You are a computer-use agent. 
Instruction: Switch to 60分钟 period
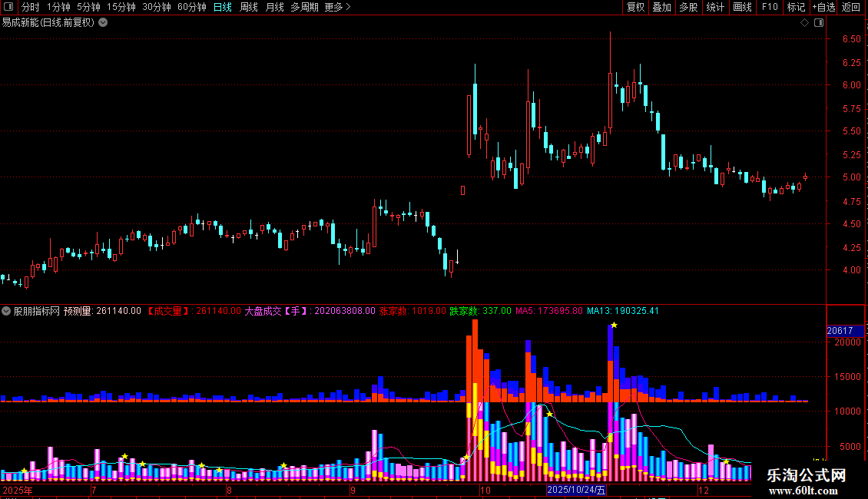click(192, 7)
